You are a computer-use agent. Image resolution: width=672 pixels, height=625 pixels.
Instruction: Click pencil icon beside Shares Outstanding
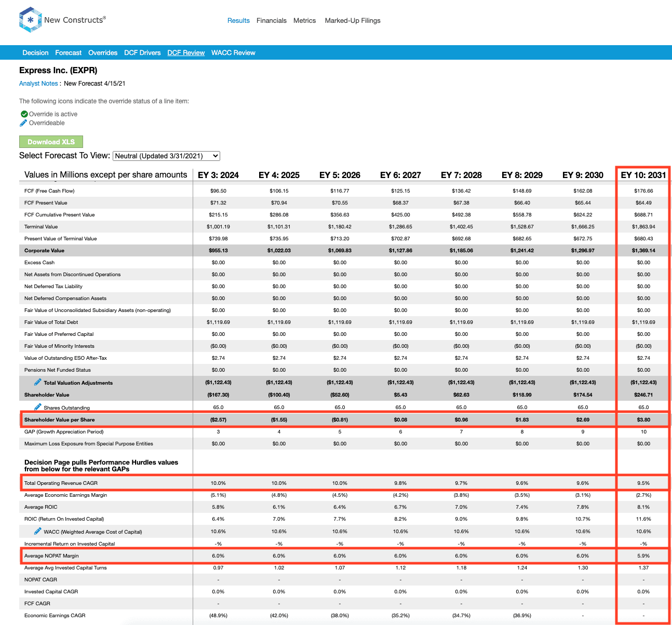[x=37, y=407]
